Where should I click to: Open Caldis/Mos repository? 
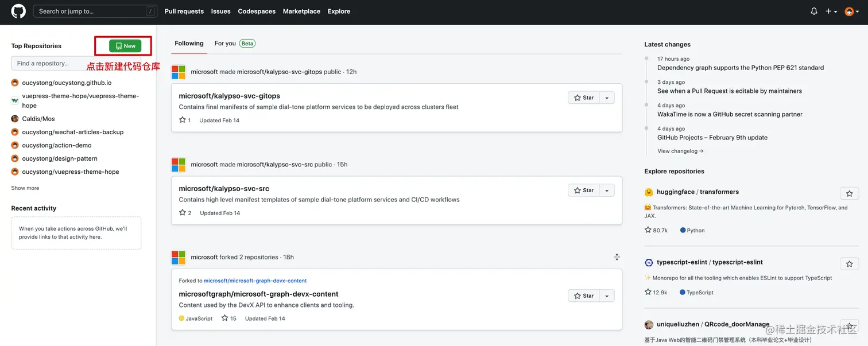(38, 119)
